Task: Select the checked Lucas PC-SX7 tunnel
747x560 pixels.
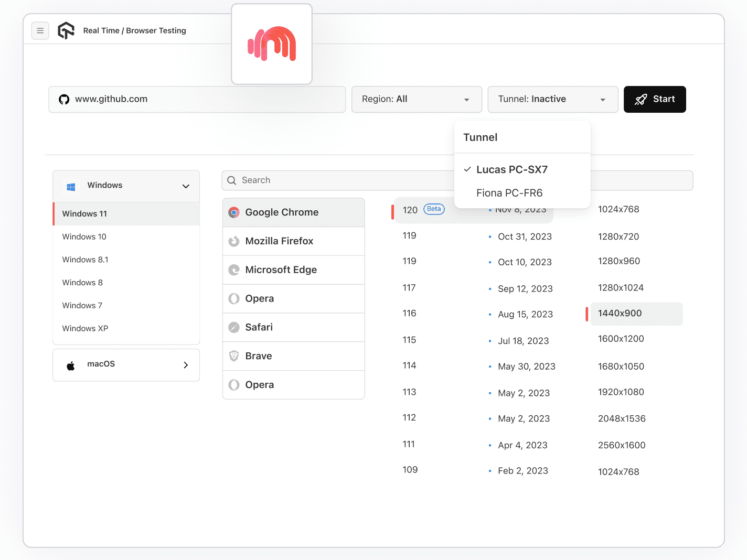Action: point(511,170)
